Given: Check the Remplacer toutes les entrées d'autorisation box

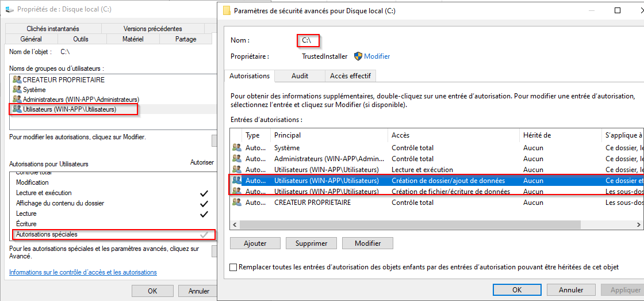Looking at the screenshot, I should 233,267.
